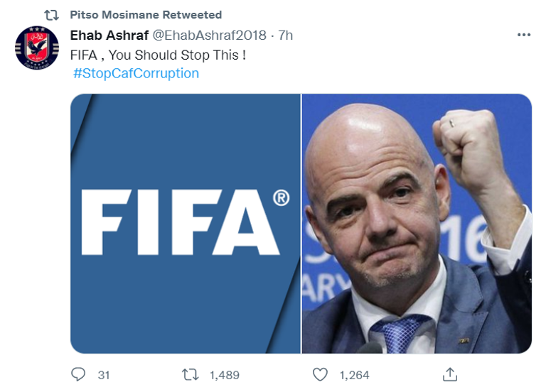Open the FIFA logo image

[x=185, y=223]
